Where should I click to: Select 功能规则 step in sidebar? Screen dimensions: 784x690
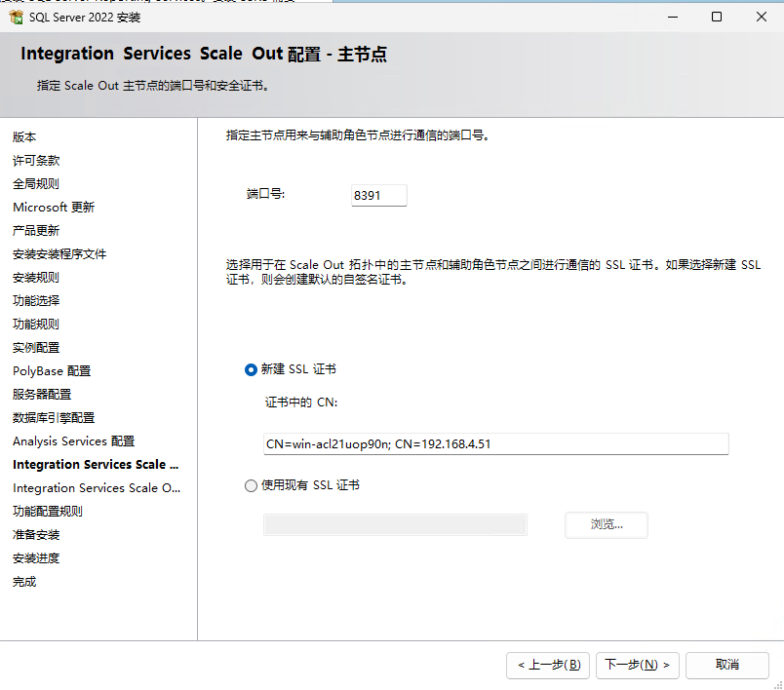click(36, 325)
